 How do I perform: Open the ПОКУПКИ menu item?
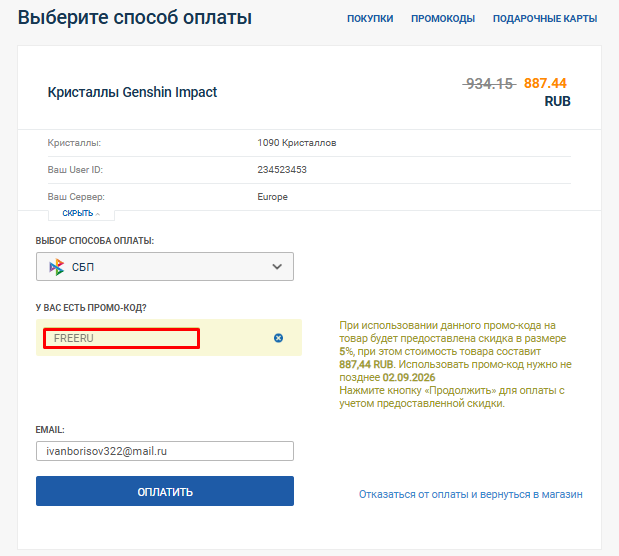tap(370, 19)
